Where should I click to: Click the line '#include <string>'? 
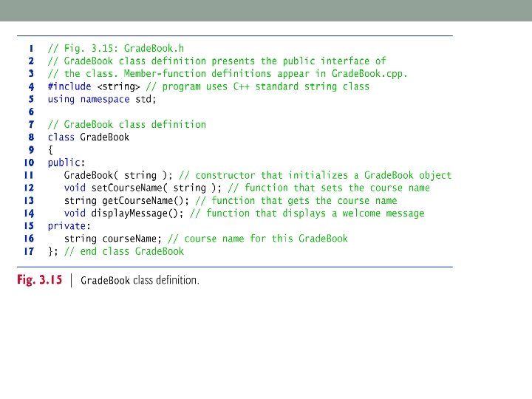pyautogui.click(x=94, y=86)
